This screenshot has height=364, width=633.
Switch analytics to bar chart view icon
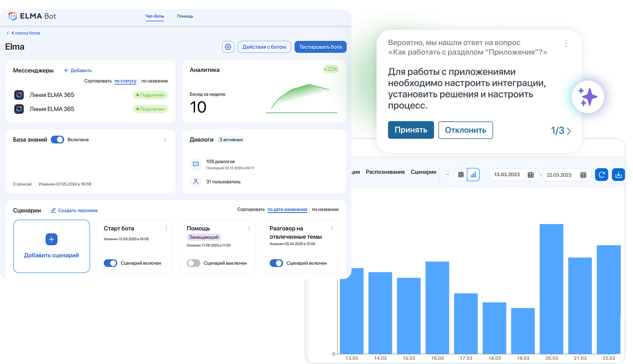pos(473,175)
